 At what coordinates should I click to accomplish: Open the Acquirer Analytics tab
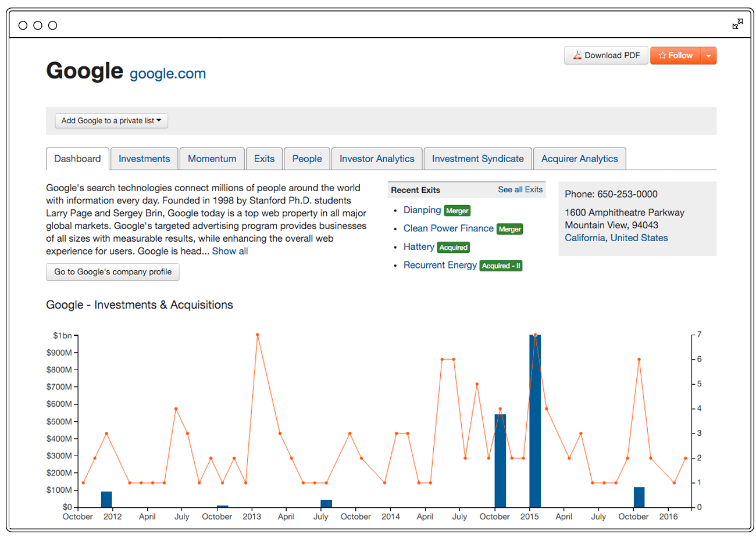pyautogui.click(x=579, y=159)
